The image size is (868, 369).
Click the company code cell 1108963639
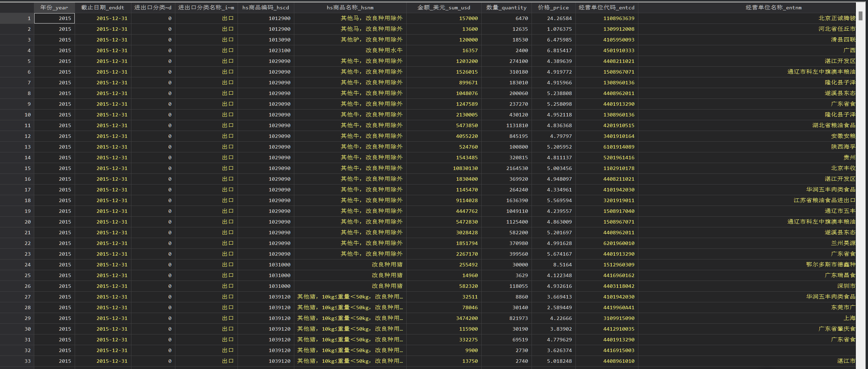pos(607,18)
